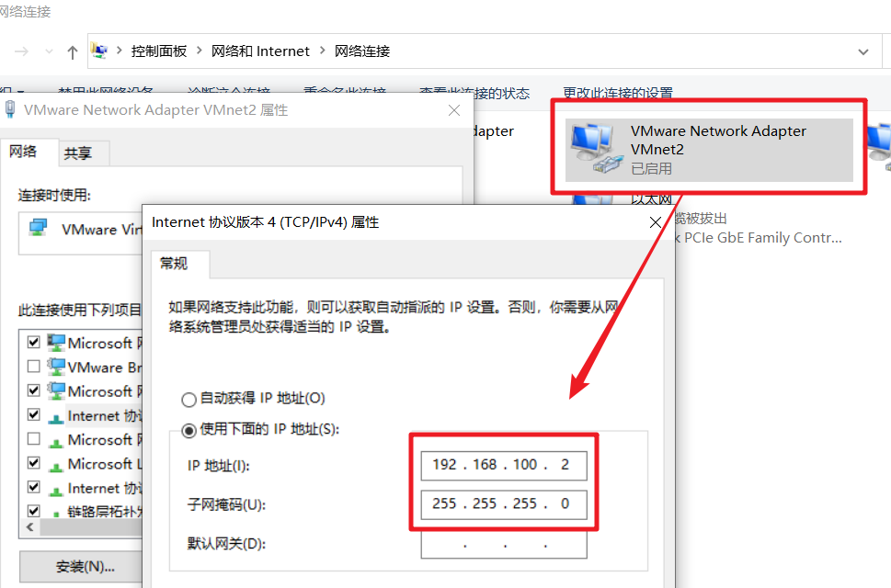Click 查看此连接的状态 toolbar command

[x=474, y=93]
